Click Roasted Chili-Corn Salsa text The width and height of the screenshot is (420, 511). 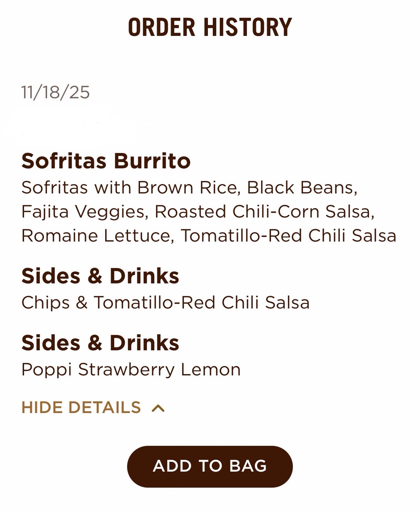pyautogui.click(x=263, y=212)
